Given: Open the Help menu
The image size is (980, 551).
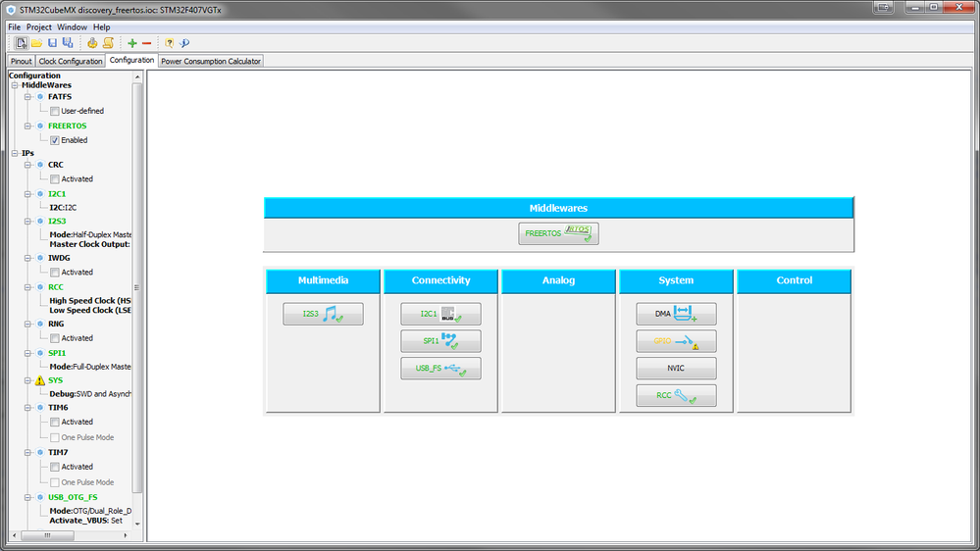Looking at the screenshot, I should point(101,27).
